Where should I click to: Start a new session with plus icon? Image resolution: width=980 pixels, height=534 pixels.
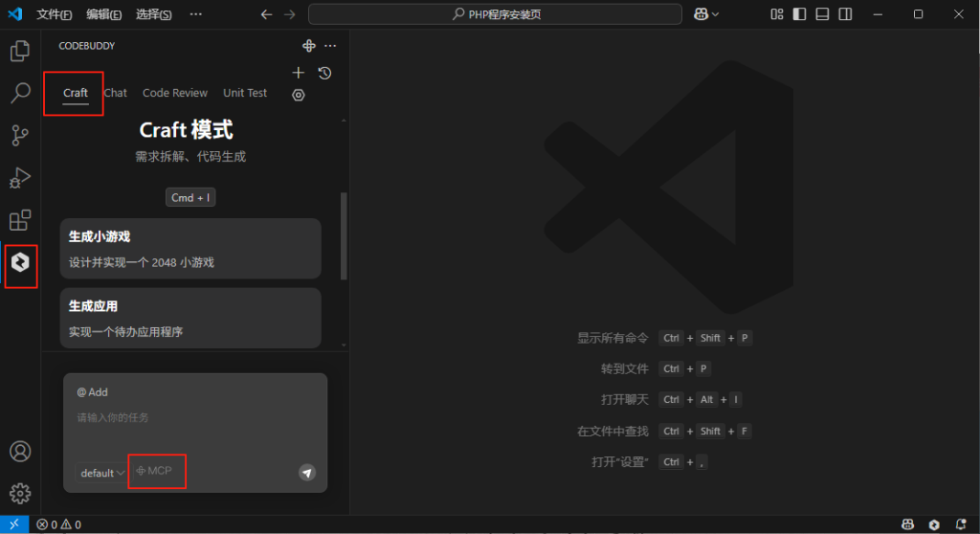[299, 73]
